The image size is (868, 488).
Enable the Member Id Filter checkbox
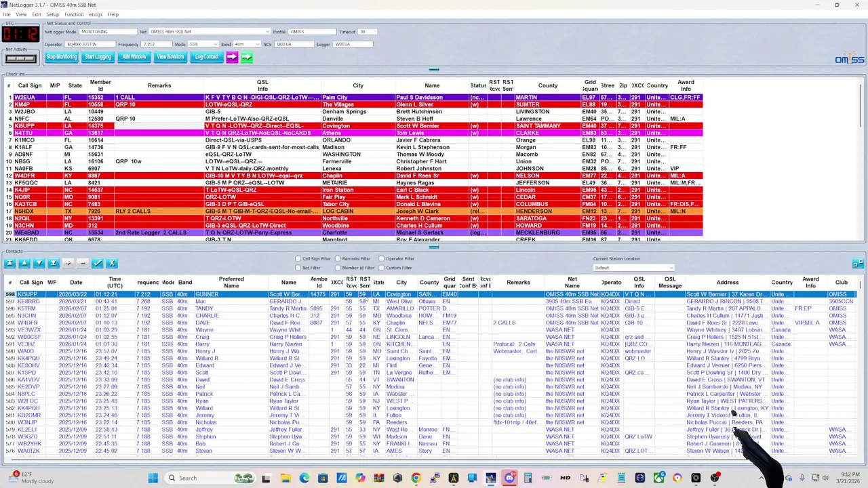(338, 268)
